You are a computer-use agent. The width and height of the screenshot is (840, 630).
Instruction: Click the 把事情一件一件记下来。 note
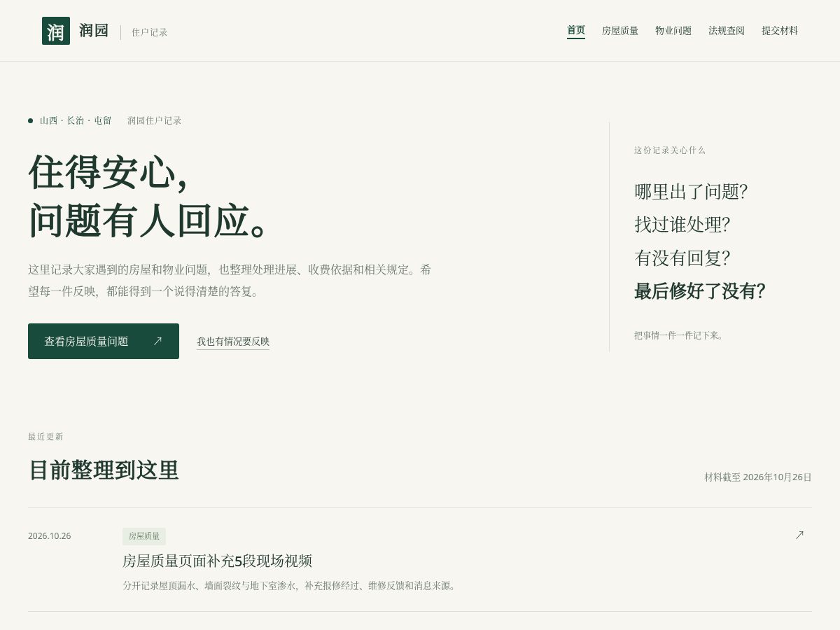point(680,335)
